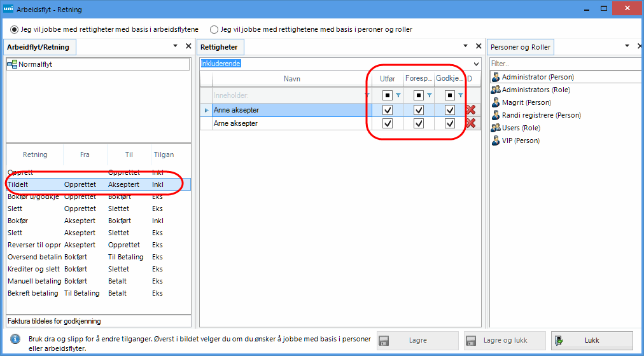The width and height of the screenshot is (644, 356).
Task: Open the Rettigheter panel dropdown arrow
Action: (465, 46)
